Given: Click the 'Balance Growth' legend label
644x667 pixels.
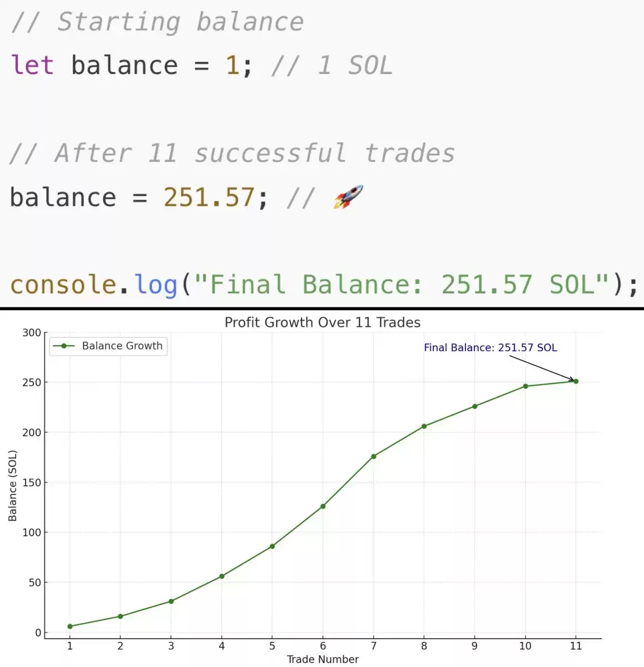Looking at the screenshot, I should pos(122,346).
